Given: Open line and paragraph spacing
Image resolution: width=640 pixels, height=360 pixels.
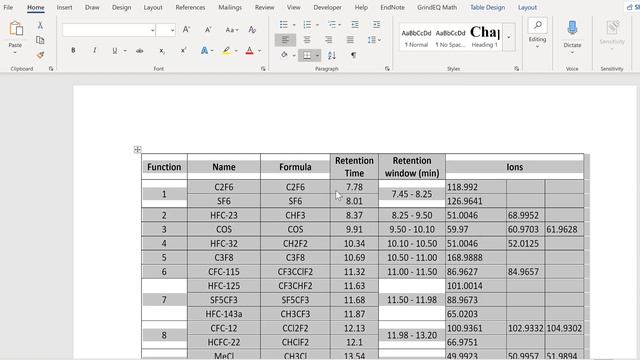Looking at the screenshot, I should pyautogui.click(x=373, y=40).
